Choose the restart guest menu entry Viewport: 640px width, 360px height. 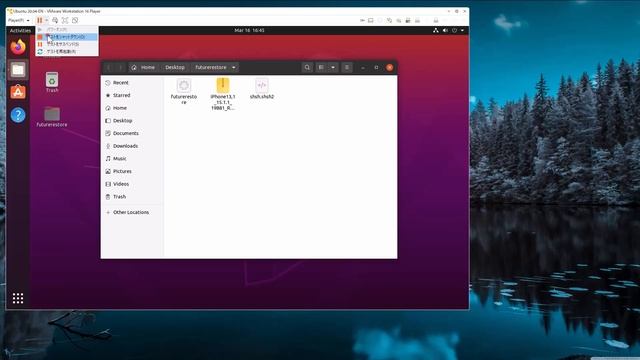click(67, 51)
